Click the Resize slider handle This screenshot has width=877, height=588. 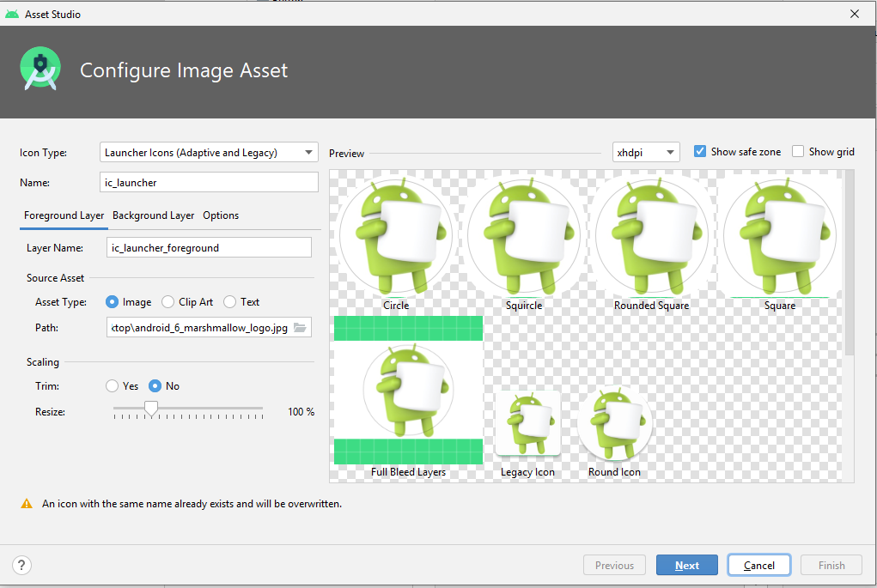point(151,409)
